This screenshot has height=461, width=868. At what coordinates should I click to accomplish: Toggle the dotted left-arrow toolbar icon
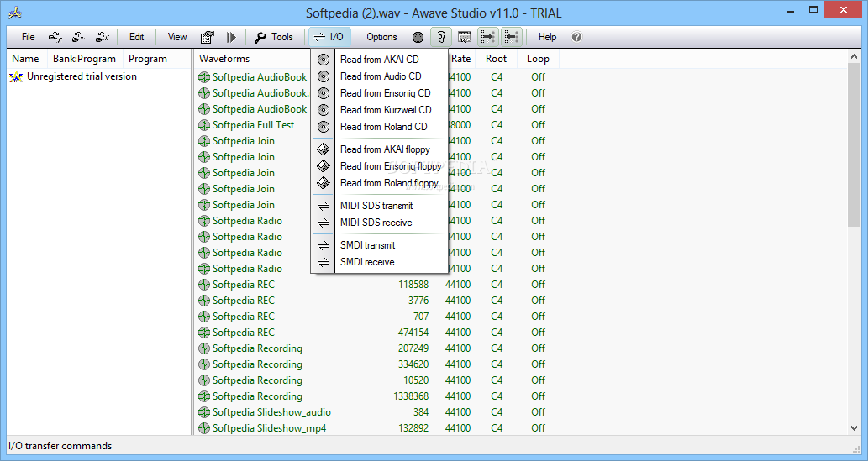point(512,37)
